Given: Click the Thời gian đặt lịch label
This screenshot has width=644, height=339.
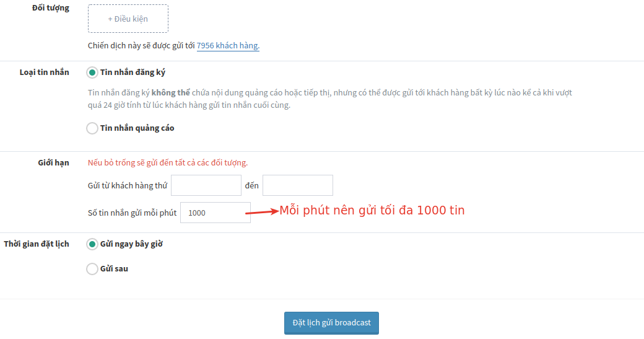Looking at the screenshot, I should 37,244.
